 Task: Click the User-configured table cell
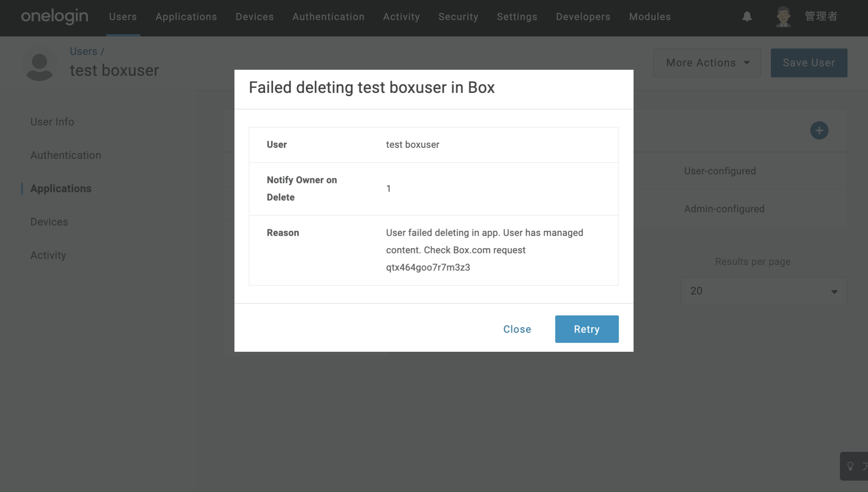[720, 171]
